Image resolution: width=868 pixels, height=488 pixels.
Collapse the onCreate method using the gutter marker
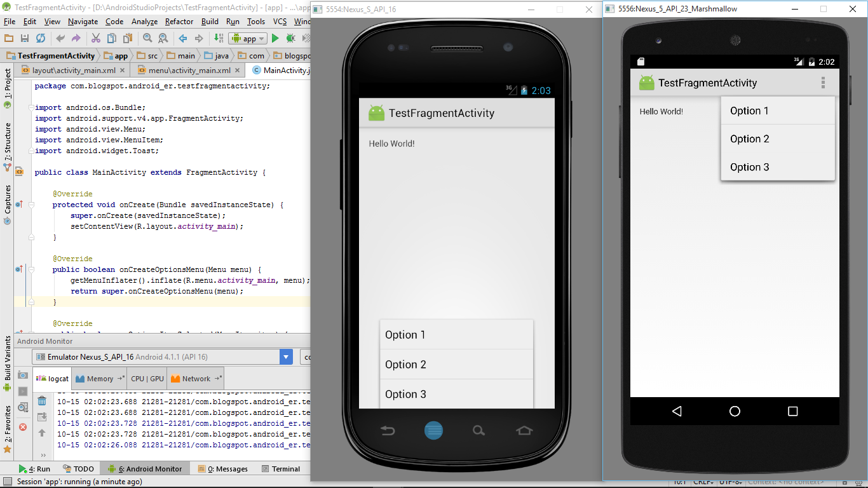30,204
